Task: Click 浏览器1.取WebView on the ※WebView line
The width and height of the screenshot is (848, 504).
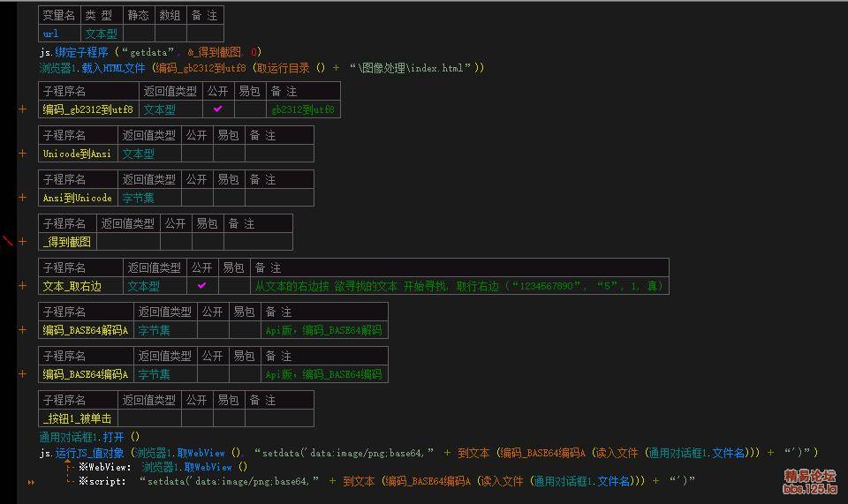Action: [186, 467]
